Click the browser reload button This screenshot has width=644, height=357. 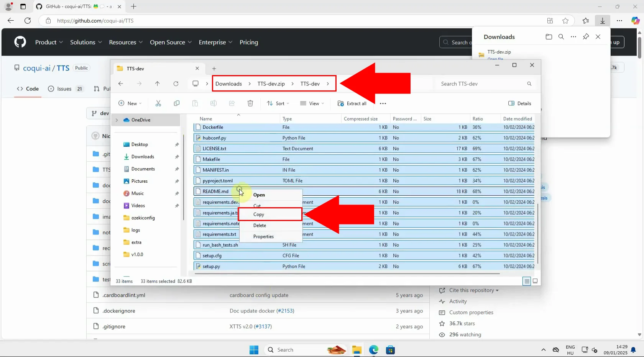28,21
